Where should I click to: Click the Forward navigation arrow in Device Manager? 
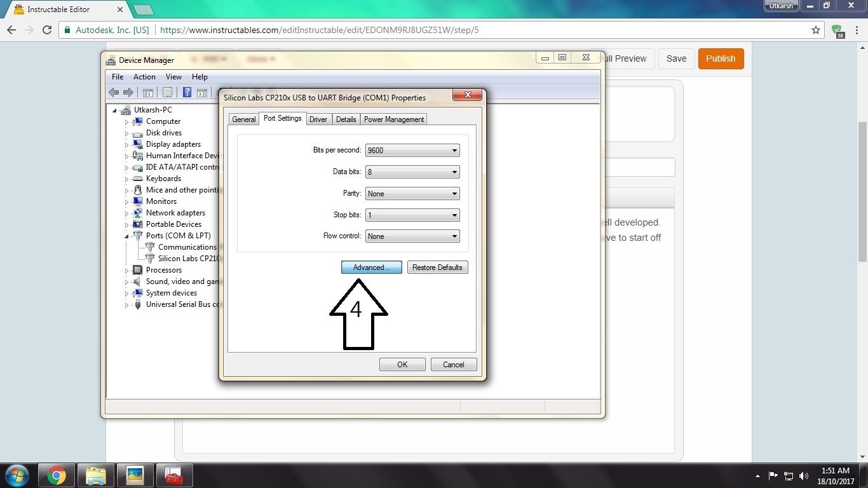pos(129,92)
